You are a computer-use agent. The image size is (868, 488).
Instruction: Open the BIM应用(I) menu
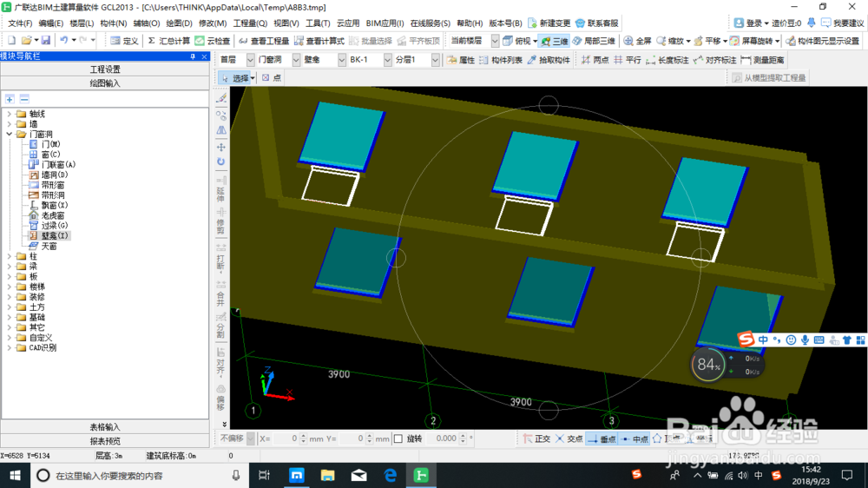coord(385,23)
